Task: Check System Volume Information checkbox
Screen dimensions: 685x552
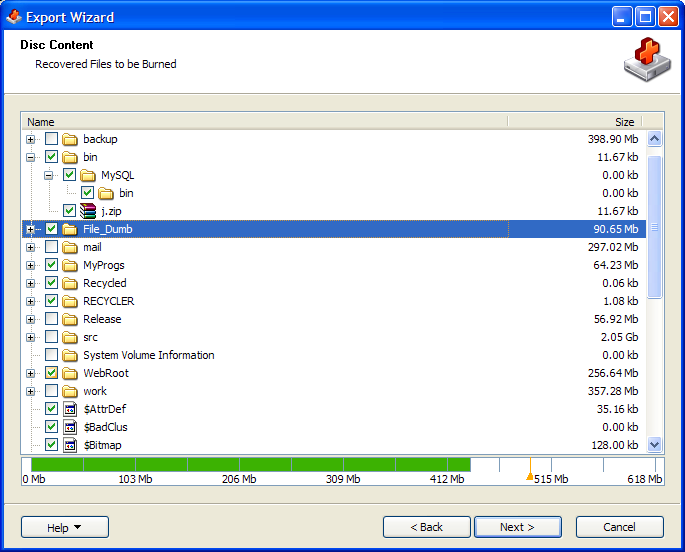Action: (x=52, y=355)
